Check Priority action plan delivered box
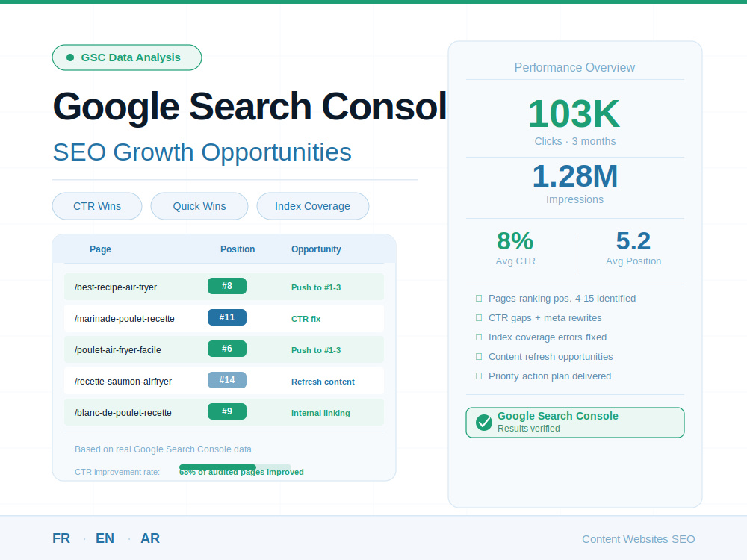Image resolution: width=747 pixels, height=560 pixels. click(x=479, y=376)
